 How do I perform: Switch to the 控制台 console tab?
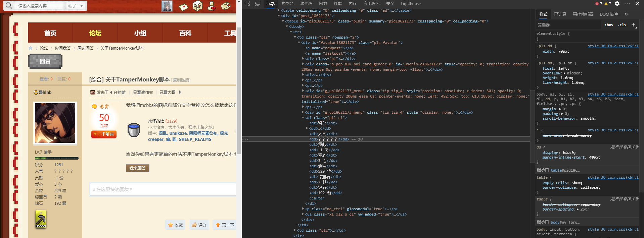click(287, 4)
